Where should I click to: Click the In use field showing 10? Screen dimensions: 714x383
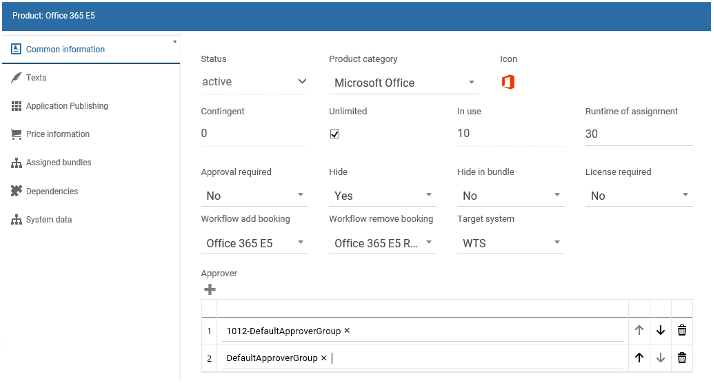tap(511, 133)
